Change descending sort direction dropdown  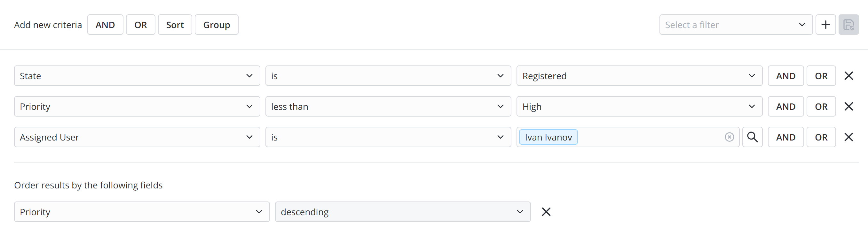tap(402, 211)
